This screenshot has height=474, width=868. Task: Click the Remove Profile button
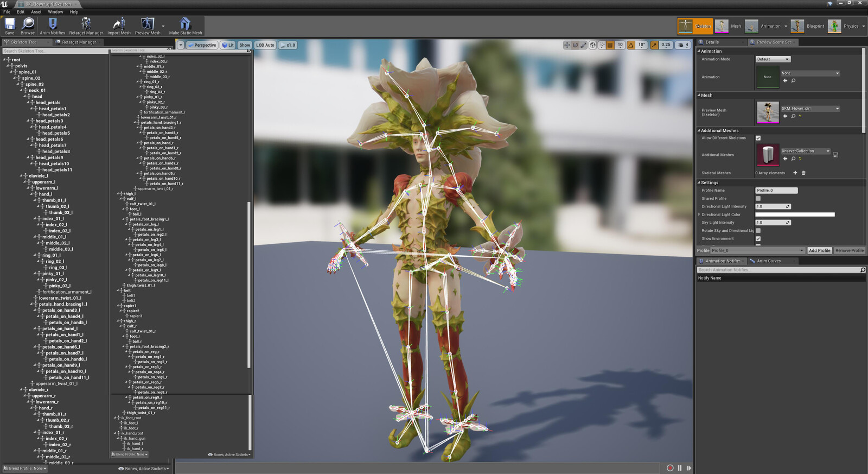click(x=850, y=250)
